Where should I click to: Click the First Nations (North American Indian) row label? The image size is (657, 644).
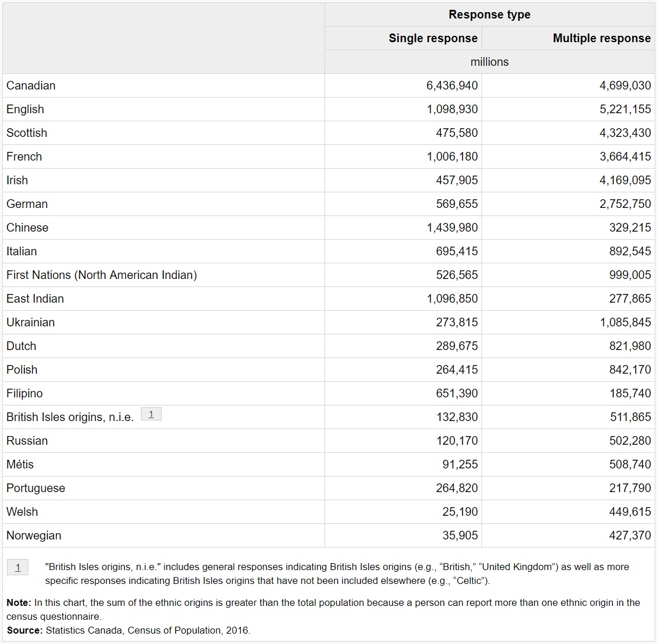[102, 275]
